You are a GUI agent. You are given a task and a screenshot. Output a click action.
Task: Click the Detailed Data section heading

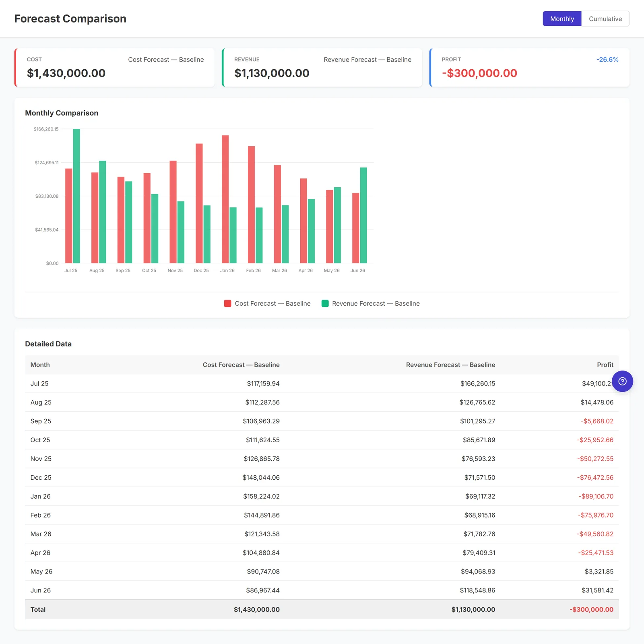pyautogui.click(x=48, y=344)
